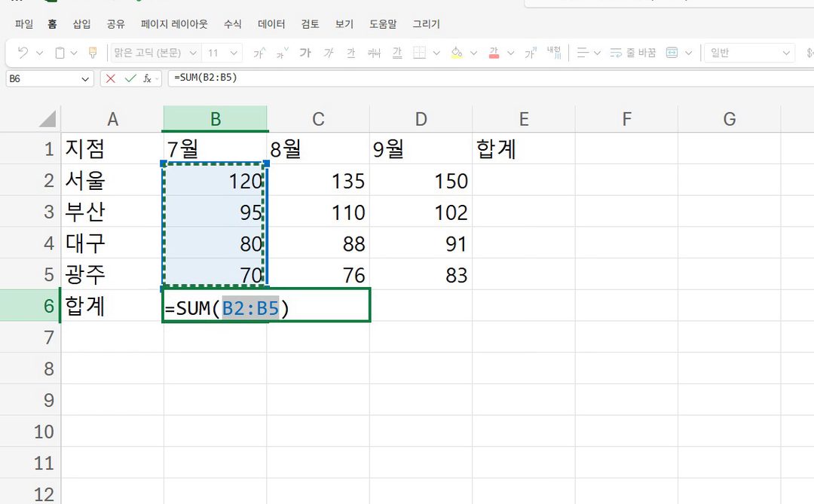Toggle Italic formatting
814x504 pixels.
click(328, 53)
